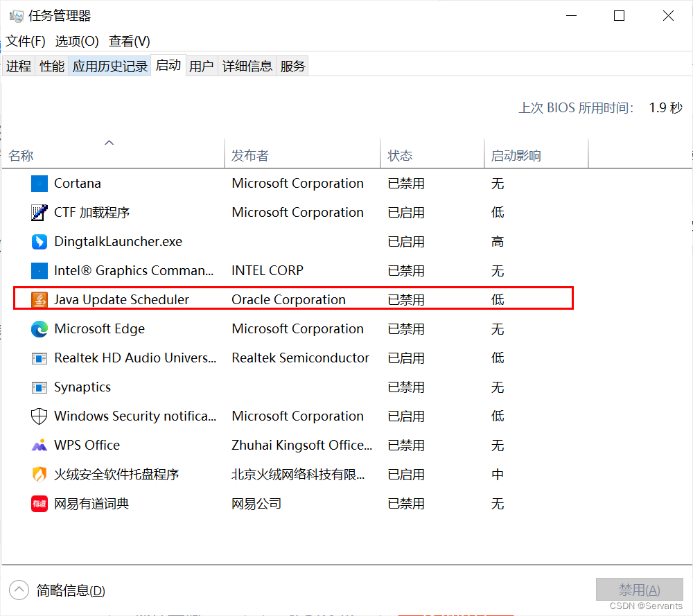Select the Microsoft Edge name text
The height and width of the screenshot is (616, 693).
(x=99, y=328)
